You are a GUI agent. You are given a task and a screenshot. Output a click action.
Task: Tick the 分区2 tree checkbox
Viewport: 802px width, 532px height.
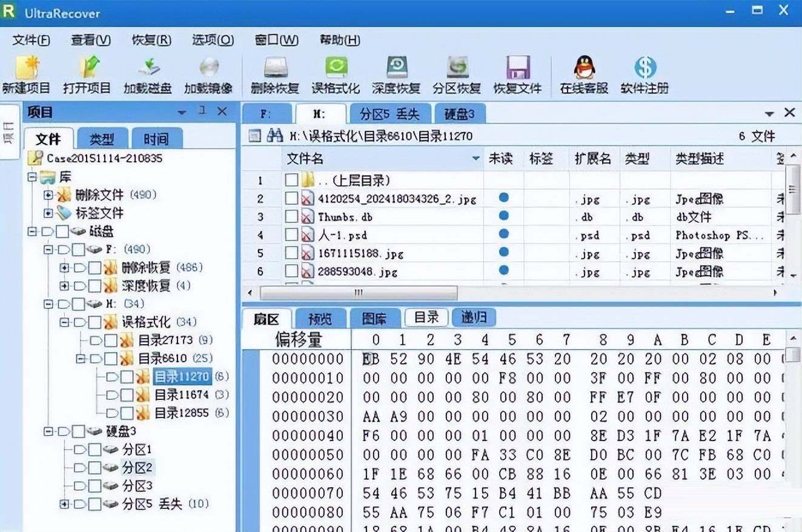pos(94,468)
